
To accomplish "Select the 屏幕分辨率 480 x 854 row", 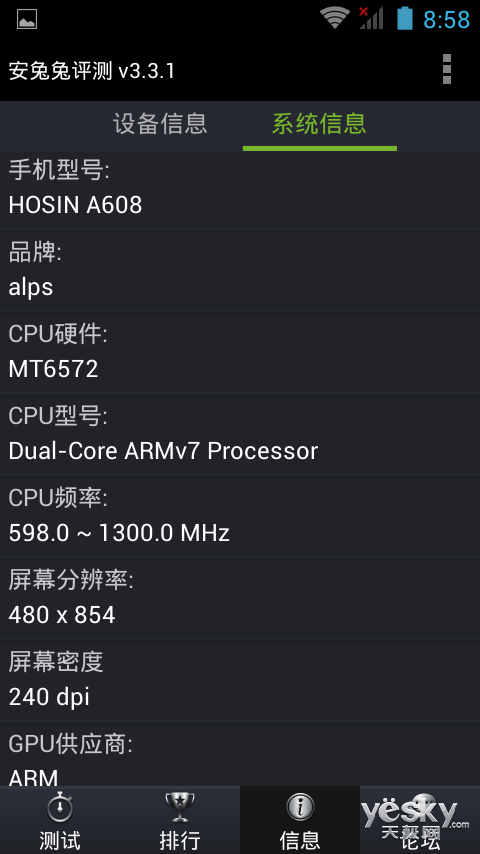I will pos(240,600).
